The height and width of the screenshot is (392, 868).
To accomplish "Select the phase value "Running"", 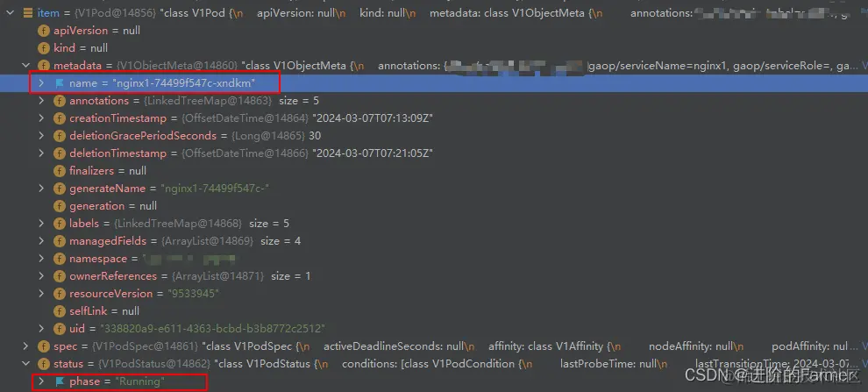I will pyautogui.click(x=140, y=381).
